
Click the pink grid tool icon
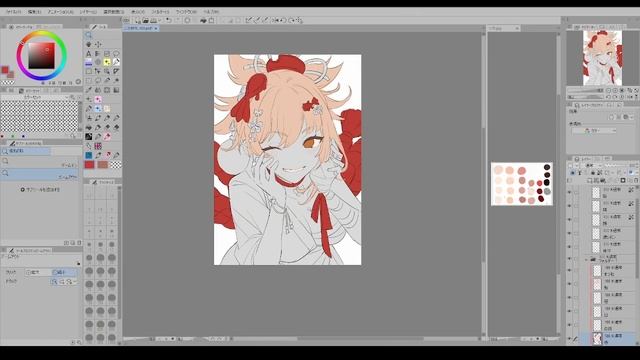[98, 146]
